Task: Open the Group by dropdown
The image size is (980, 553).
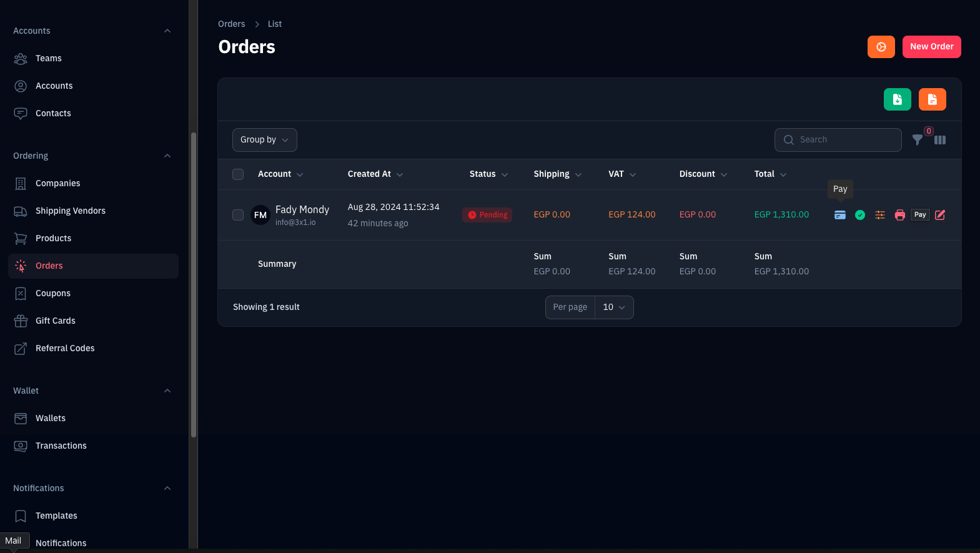Action: pos(265,140)
